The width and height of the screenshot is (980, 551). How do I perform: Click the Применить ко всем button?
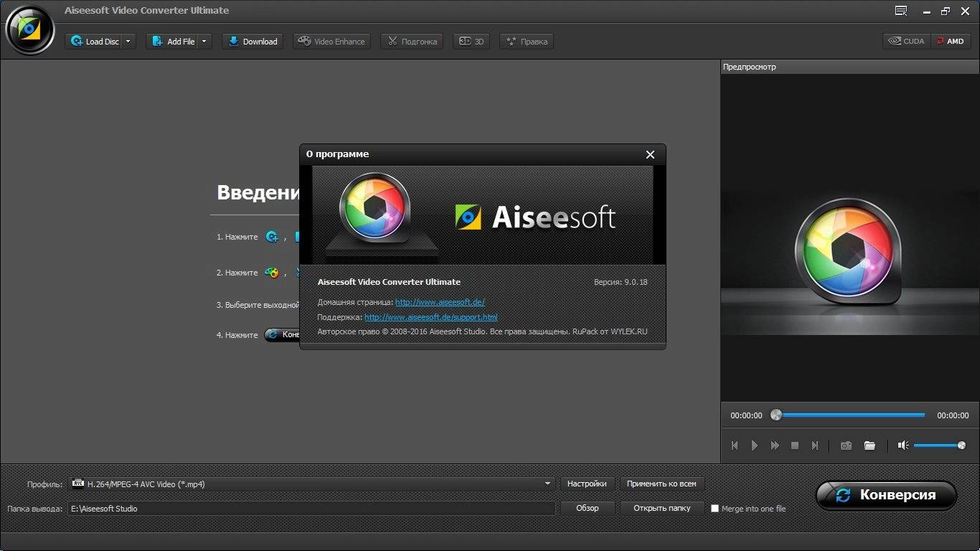click(x=661, y=484)
